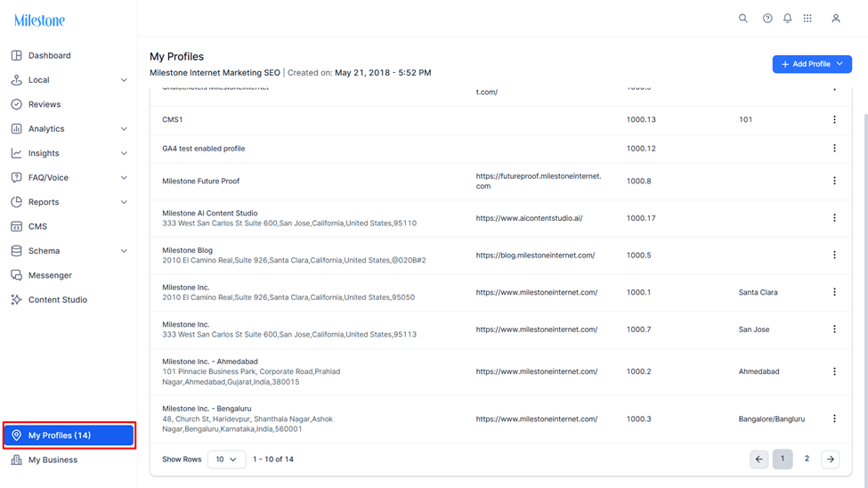Open options menu for Ahmedabad profile

coord(834,371)
